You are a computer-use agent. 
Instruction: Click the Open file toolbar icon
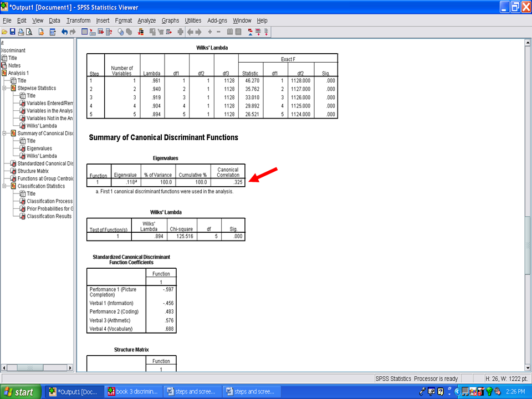tap(4, 32)
